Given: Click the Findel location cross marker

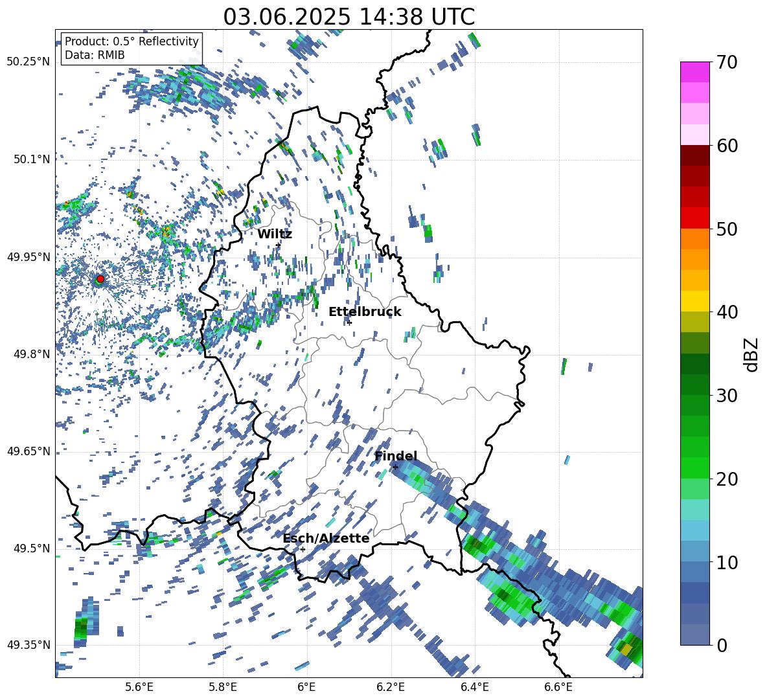Looking at the screenshot, I should pos(395,467).
